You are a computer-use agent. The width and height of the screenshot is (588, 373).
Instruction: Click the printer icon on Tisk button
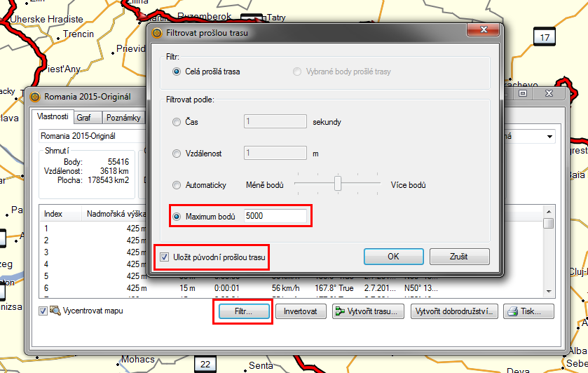click(512, 311)
